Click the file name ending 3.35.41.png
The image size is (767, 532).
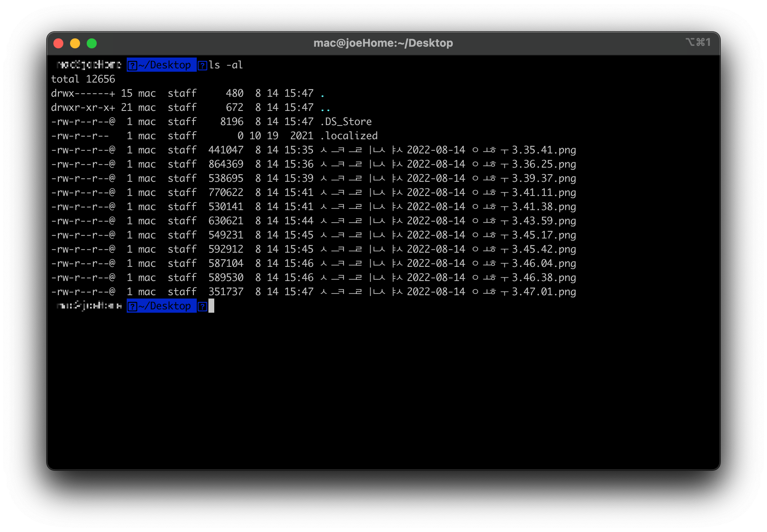coord(448,150)
